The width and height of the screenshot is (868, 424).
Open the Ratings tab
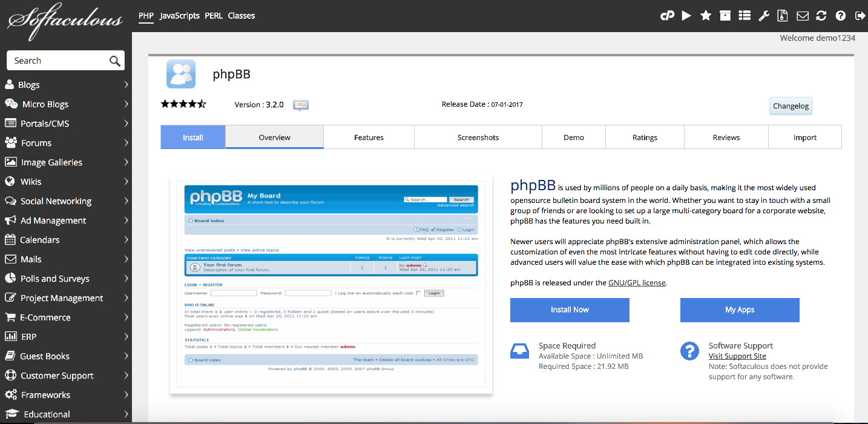[x=645, y=137]
